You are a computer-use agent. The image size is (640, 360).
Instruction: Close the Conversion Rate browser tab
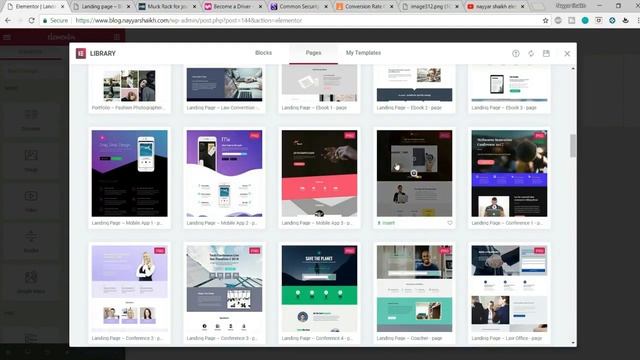coord(392,7)
